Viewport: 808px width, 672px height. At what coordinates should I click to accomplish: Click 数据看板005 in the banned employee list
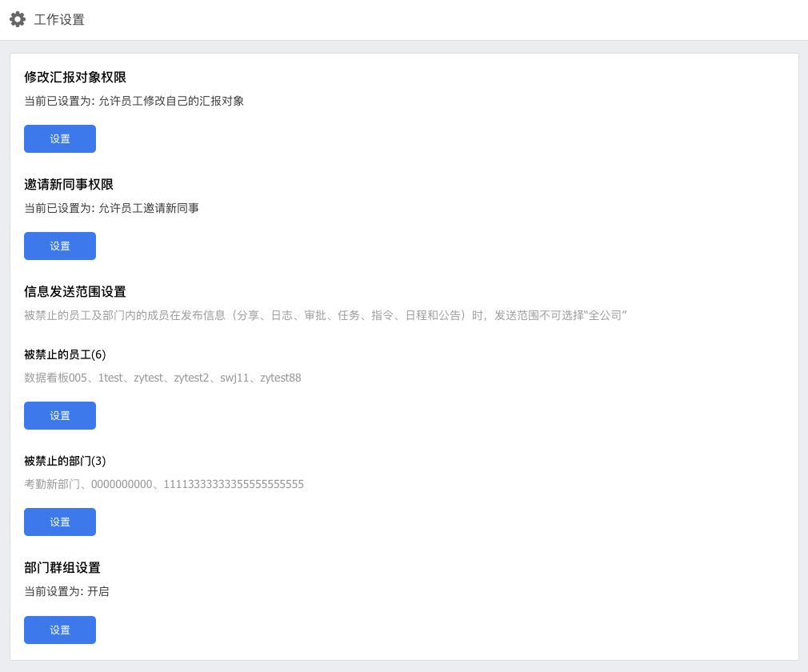click(x=56, y=378)
